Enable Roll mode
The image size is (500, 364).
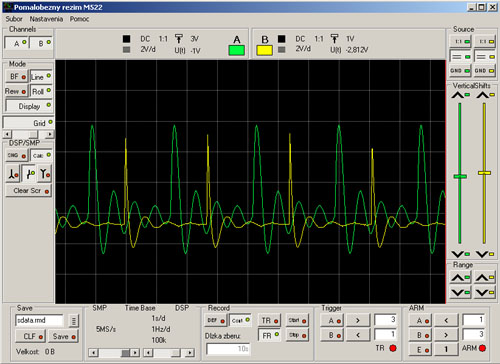tap(41, 91)
